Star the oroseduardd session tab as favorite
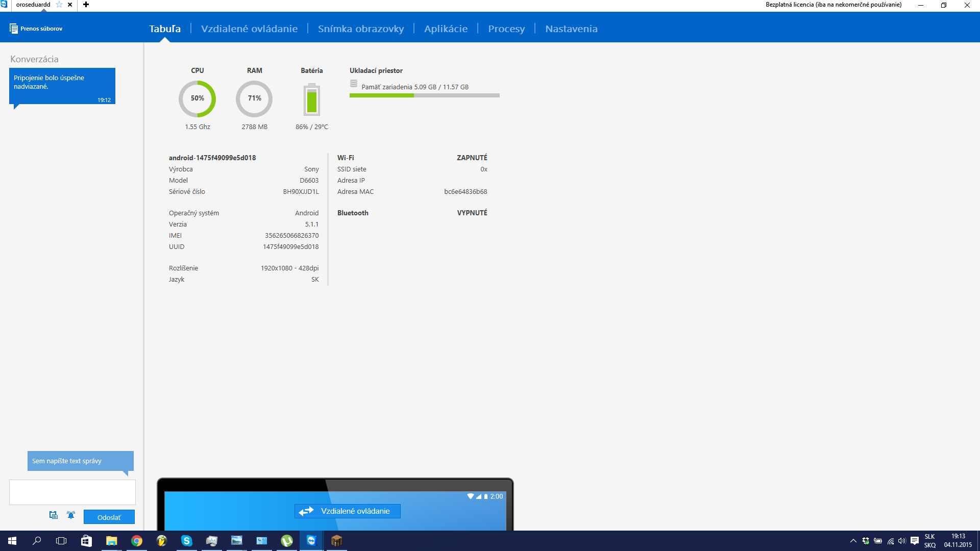Image resolution: width=980 pixels, height=551 pixels. pyautogui.click(x=59, y=5)
